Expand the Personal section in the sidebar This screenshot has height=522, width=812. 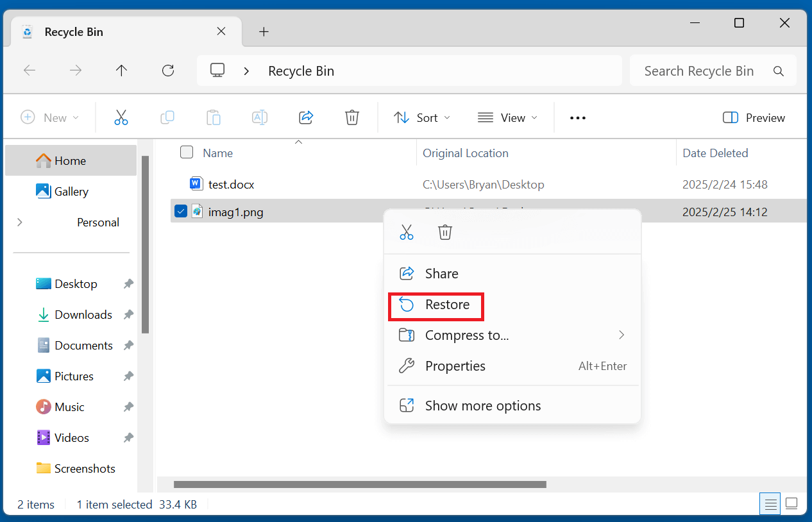pos(19,222)
